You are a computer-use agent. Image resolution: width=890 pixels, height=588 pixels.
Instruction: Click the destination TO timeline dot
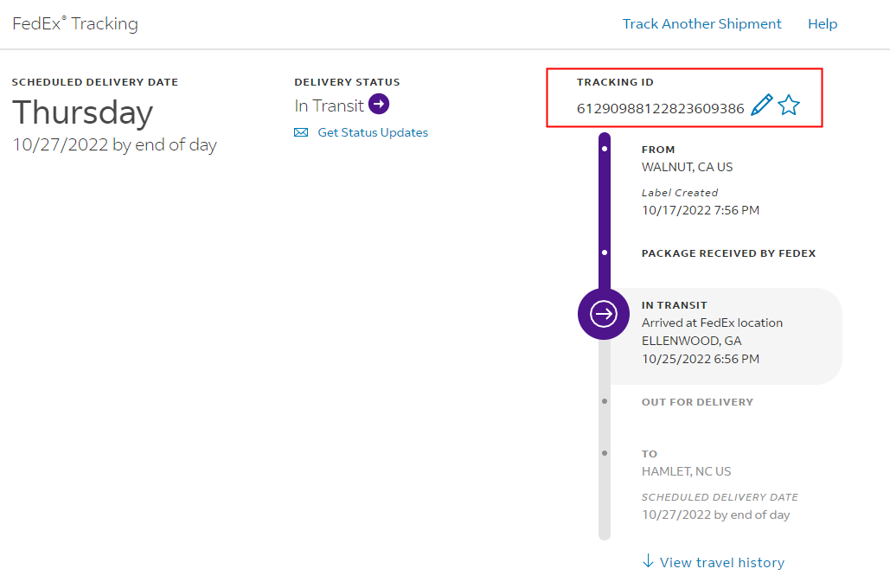pos(604,452)
